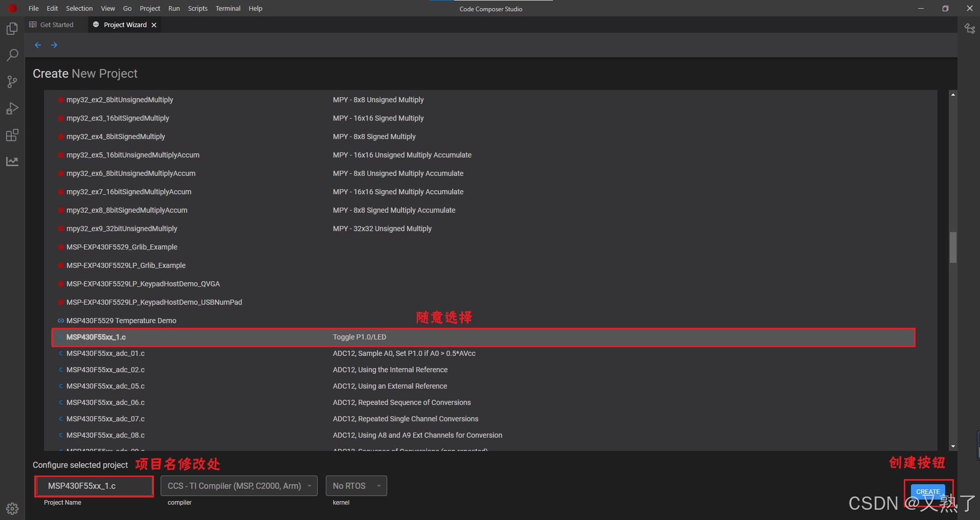Select MSP430F55xx_adc_05.c example
This screenshot has height=520, width=980.
pyautogui.click(x=105, y=386)
